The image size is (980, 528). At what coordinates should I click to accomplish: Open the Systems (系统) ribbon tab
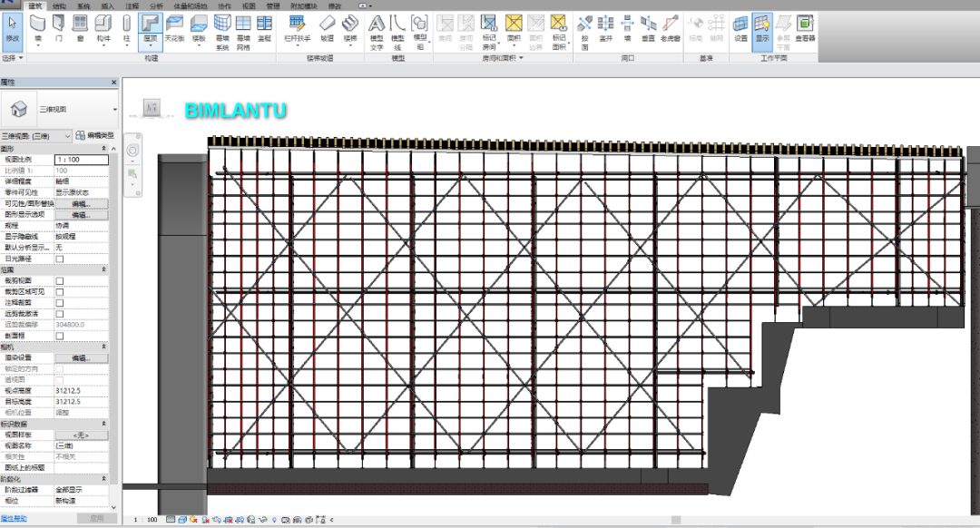point(83,5)
